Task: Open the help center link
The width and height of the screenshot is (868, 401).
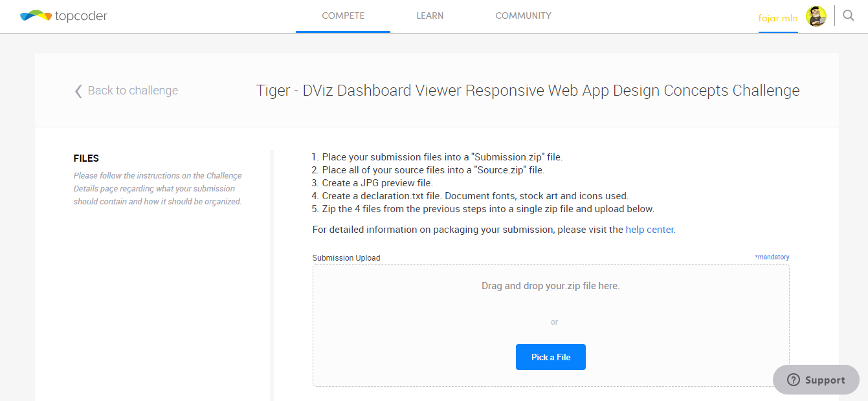Action: 650,230
